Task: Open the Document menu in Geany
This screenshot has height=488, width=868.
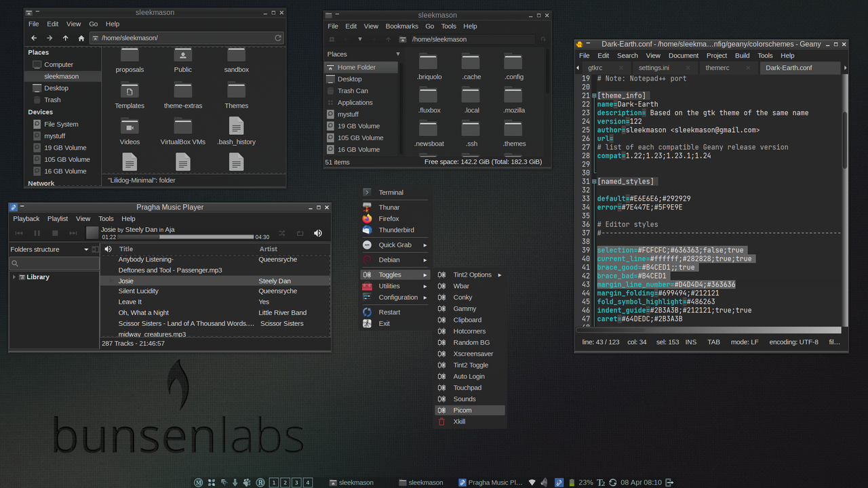Action: click(x=684, y=56)
